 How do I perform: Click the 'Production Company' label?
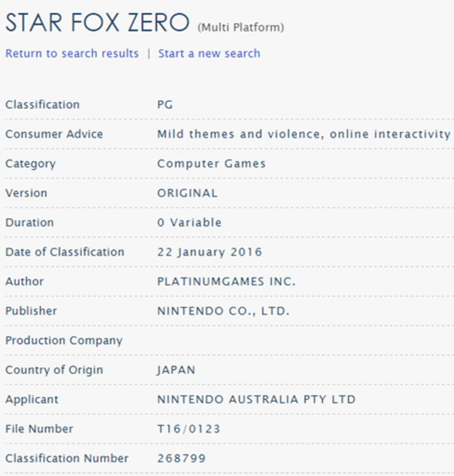(x=64, y=340)
